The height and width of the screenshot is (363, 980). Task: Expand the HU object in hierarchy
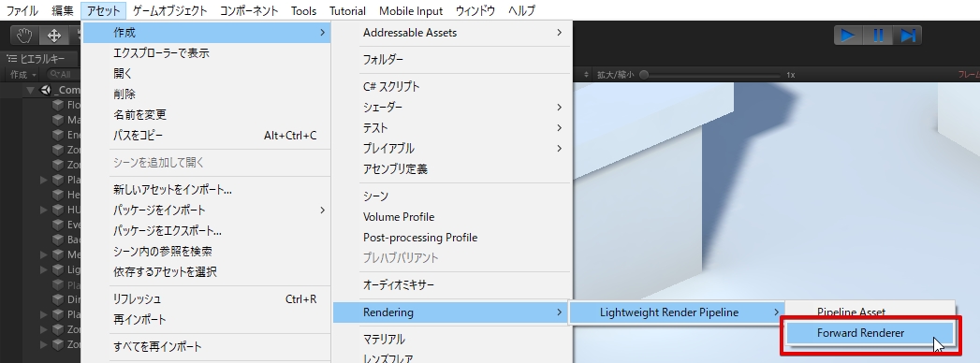[x=44, y=210]
